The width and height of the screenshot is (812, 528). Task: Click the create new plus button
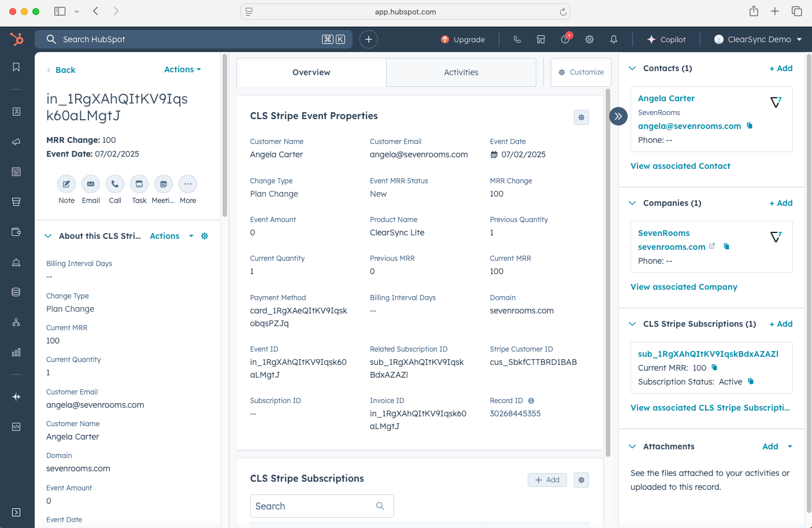(x=369, y=39)
